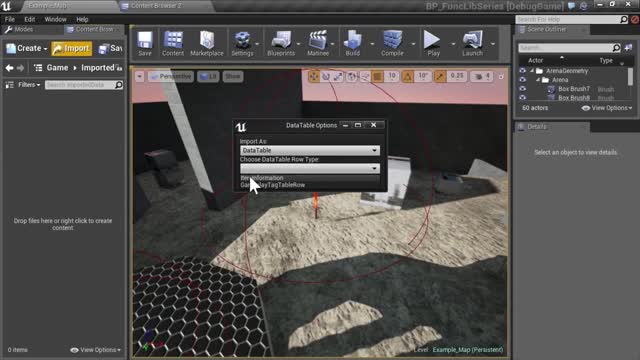Toggle visibility of the Arena folder
The image size is (640, 360).
click(x=522, y=80)
